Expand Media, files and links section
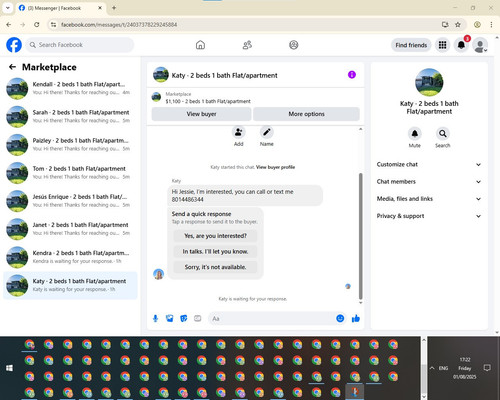The height and width of the screenshot is (400, 500). coord(429,199)
